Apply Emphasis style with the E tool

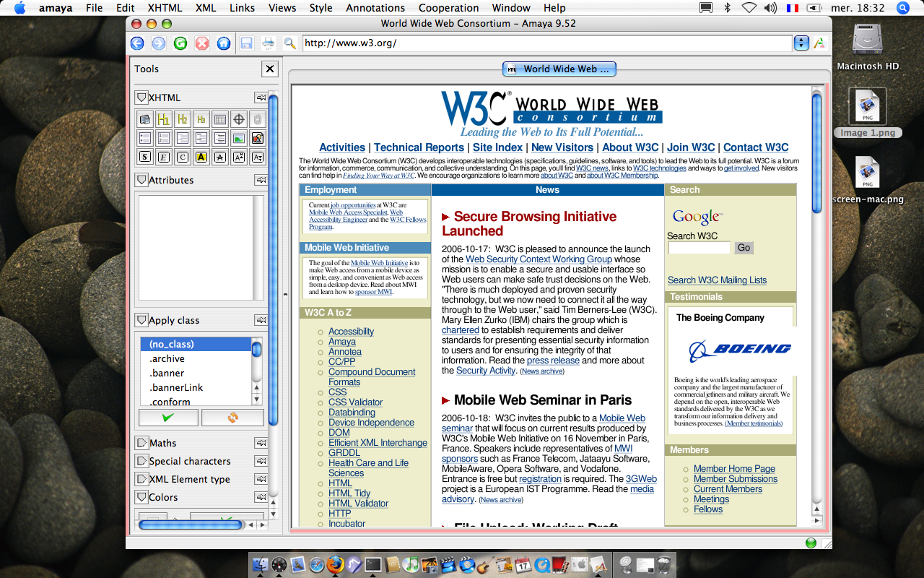tap(164, 157)
